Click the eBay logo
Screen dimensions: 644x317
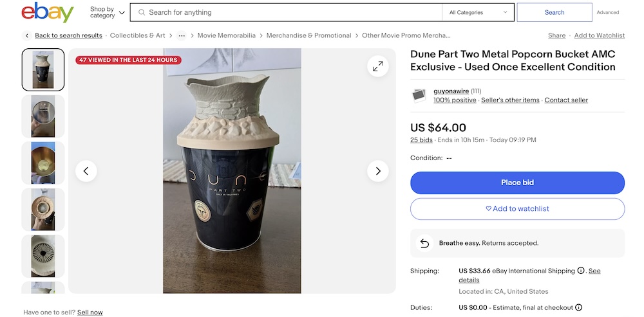(48, 13)
